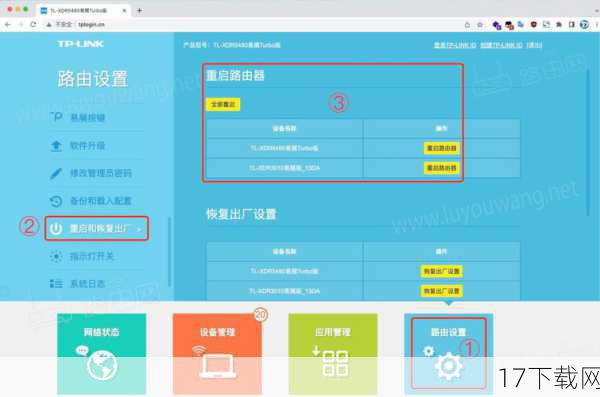This screenshot has width=600, height=397.
Task: Click TL-XDR5480易展Turbo版 in the reboot table
Action: pyautogui.click(x=284, y=148)
